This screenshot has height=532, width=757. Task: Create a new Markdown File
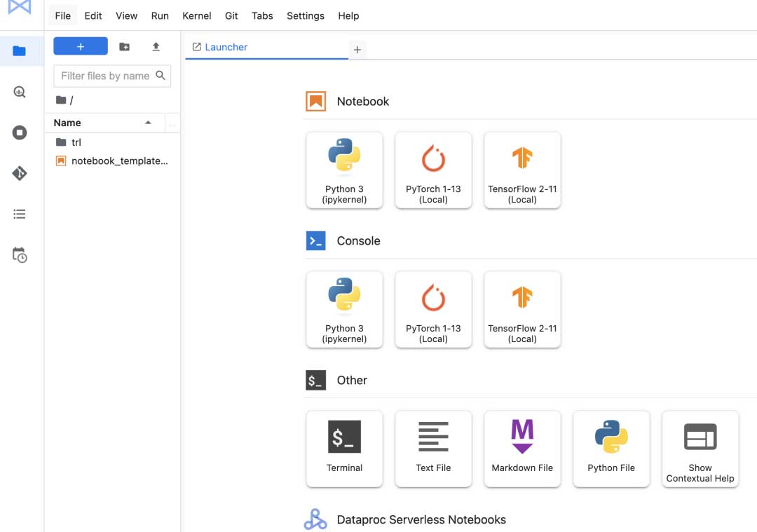coord(522,449)
